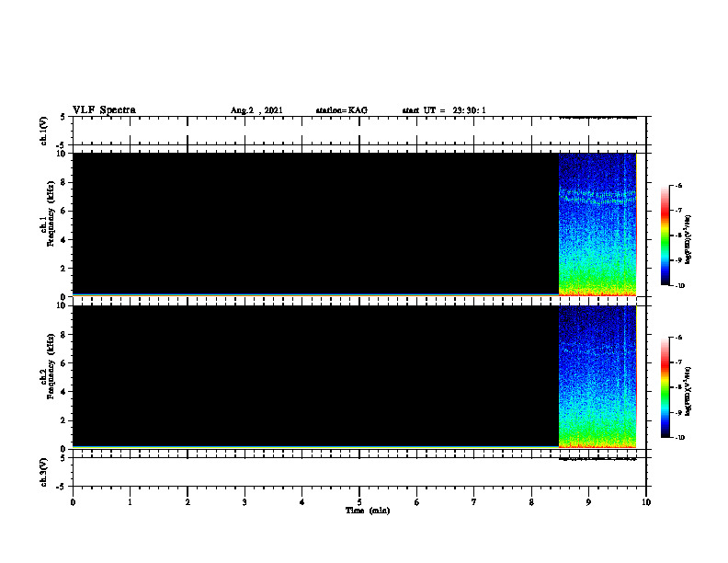728x563 pixels.
Task: Select the date text "Aug.2 , 2021"
Action: point(256,110)
